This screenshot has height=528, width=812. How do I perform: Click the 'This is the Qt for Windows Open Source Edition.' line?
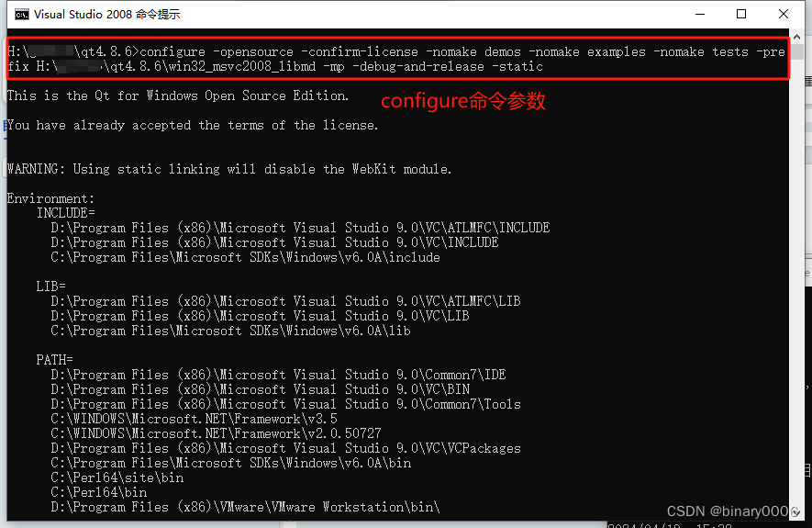pyautogui.click(x=178, y=95)
